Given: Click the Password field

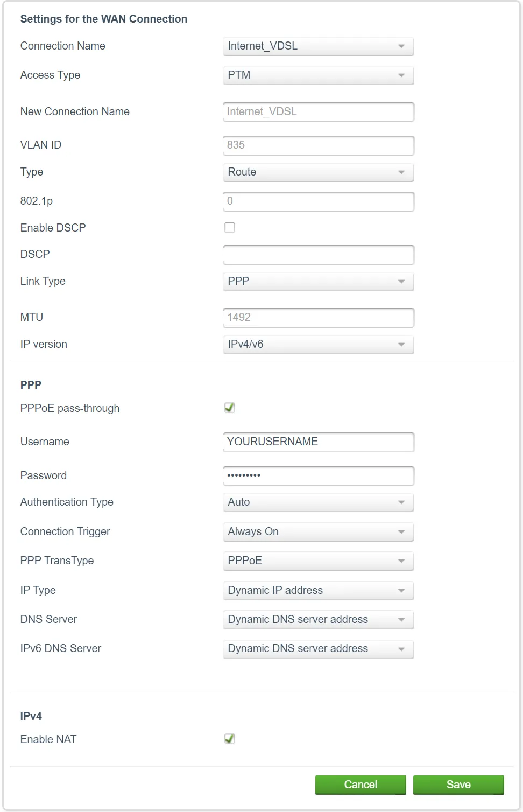Looking at the screenshot, I should pos(318,475).
